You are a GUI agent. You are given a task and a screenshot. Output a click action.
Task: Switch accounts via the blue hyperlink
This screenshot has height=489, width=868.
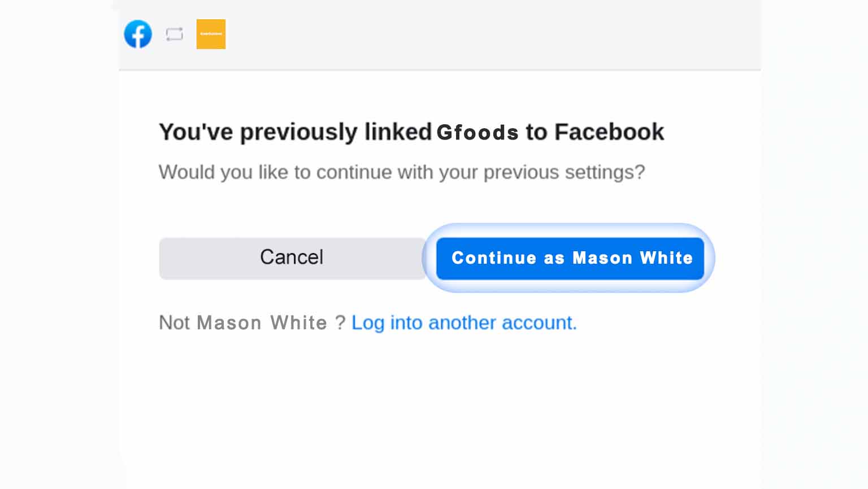point(464,322)
